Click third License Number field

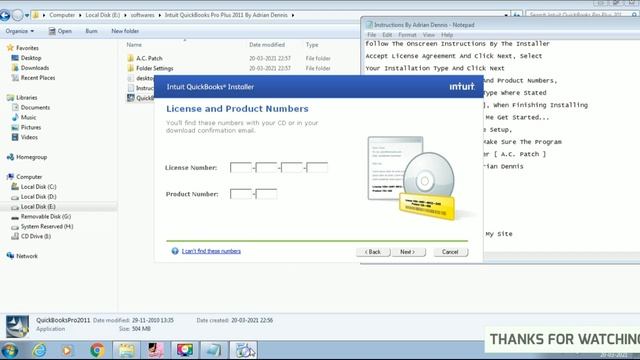tap(292, 167)
